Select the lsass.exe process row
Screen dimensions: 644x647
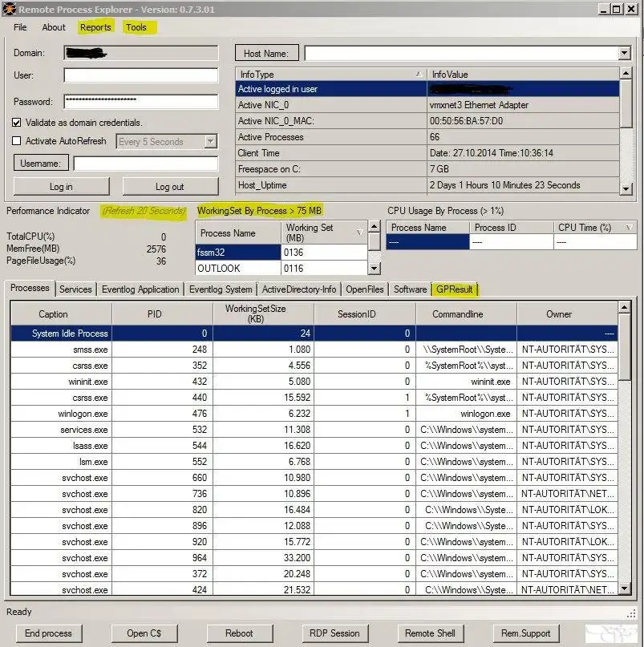[x=314, y=446]
